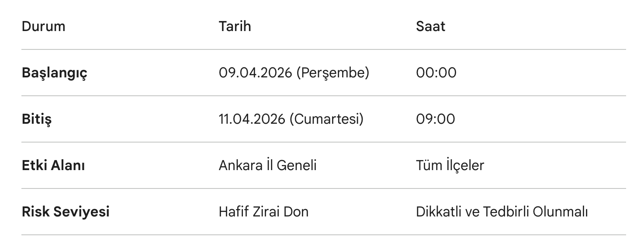Image resolution: width=644 pixels, height=244 pixels.
Task: Select the Başlangıç row label
Action: [54, 73]
